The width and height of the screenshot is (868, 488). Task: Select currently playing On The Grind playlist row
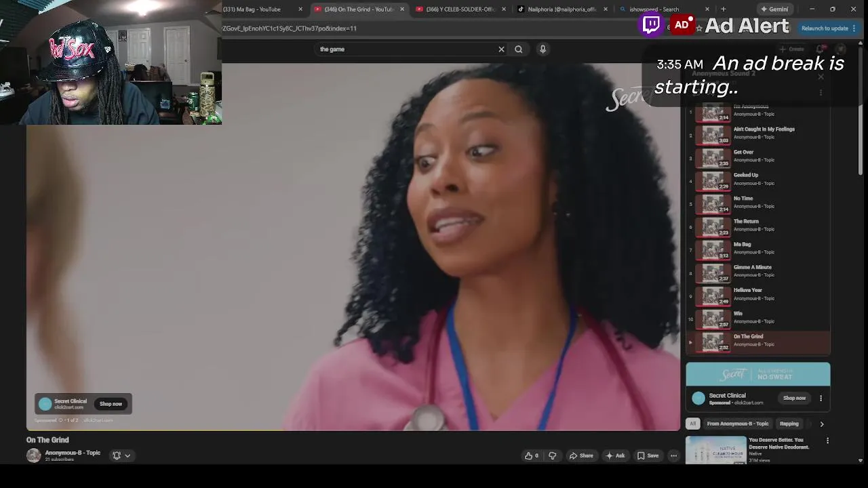tap(758, 342)
